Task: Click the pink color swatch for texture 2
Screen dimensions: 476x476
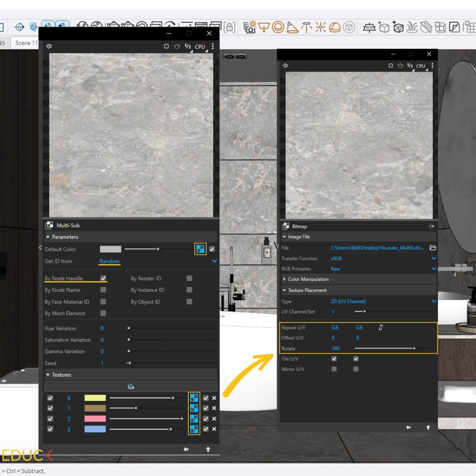Action: tap(95, 419)
